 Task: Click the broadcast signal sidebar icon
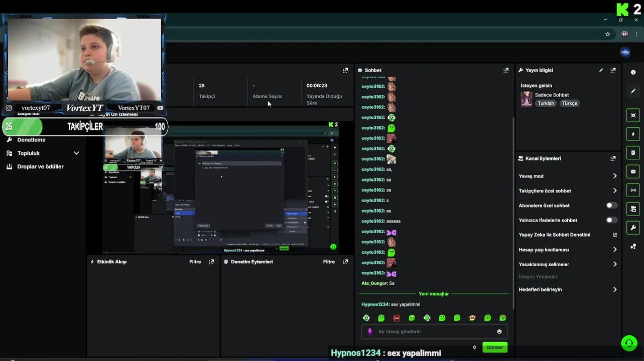pyautogui.click(x=633, y=190)
